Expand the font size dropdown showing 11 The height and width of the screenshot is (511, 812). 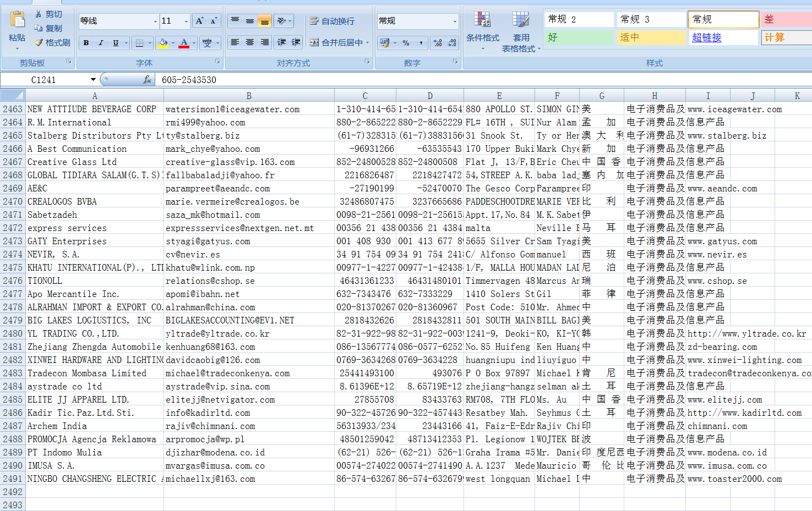click(186, 21)
